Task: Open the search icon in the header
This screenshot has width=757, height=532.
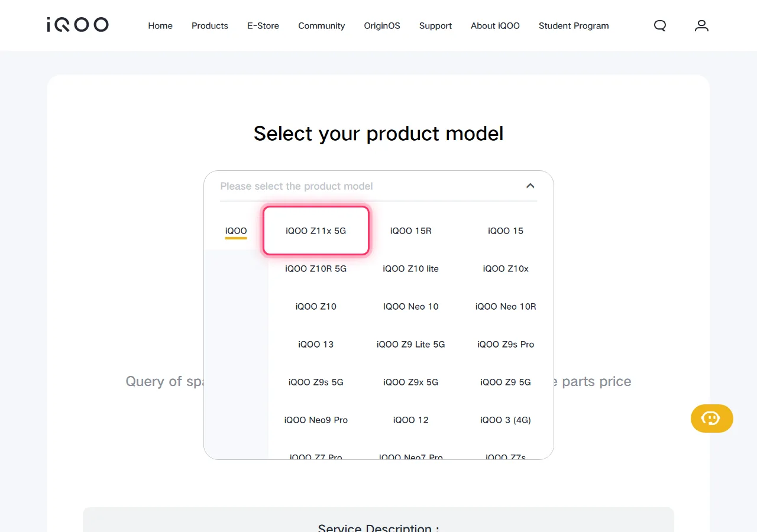Action: click(x=660, y=25)
